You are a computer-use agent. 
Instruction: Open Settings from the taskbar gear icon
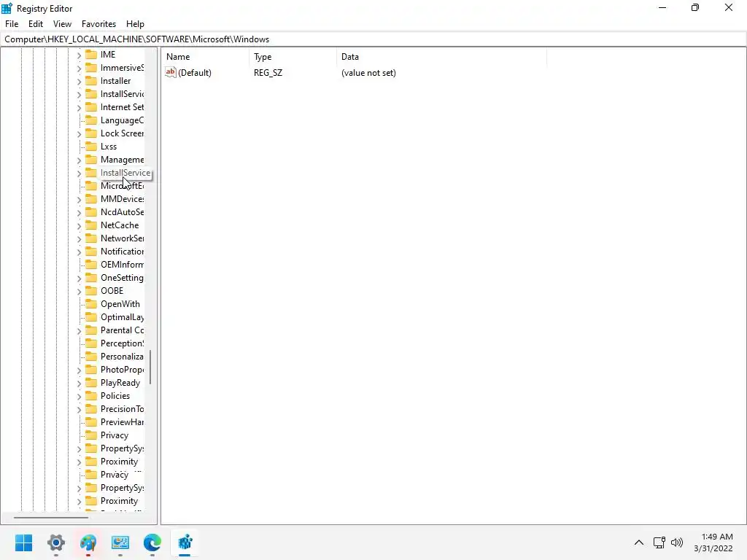[x=55, y=542]
